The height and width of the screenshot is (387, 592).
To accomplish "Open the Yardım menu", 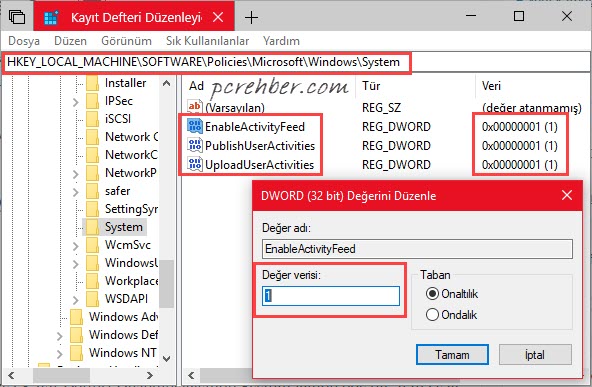I will [281, 41].
